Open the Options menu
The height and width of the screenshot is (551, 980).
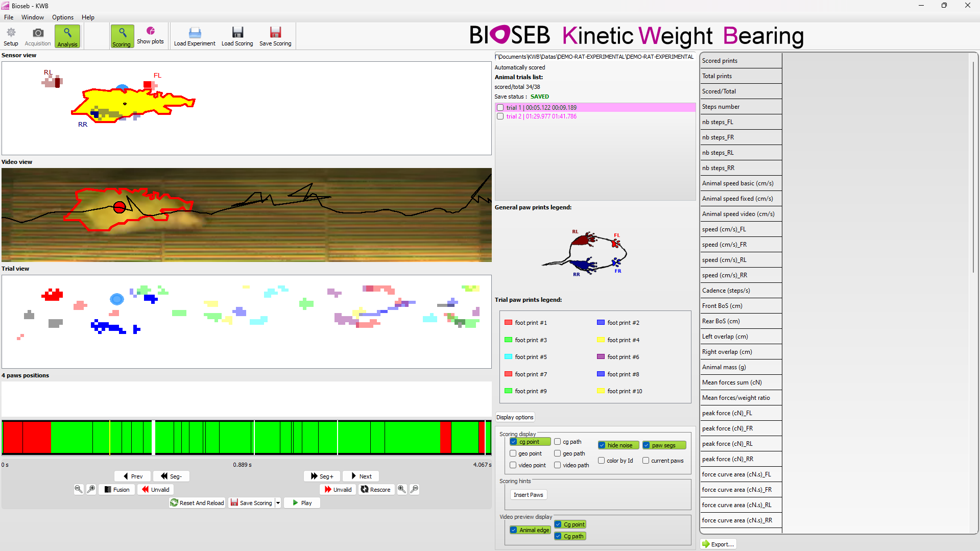tap(62, 17)
